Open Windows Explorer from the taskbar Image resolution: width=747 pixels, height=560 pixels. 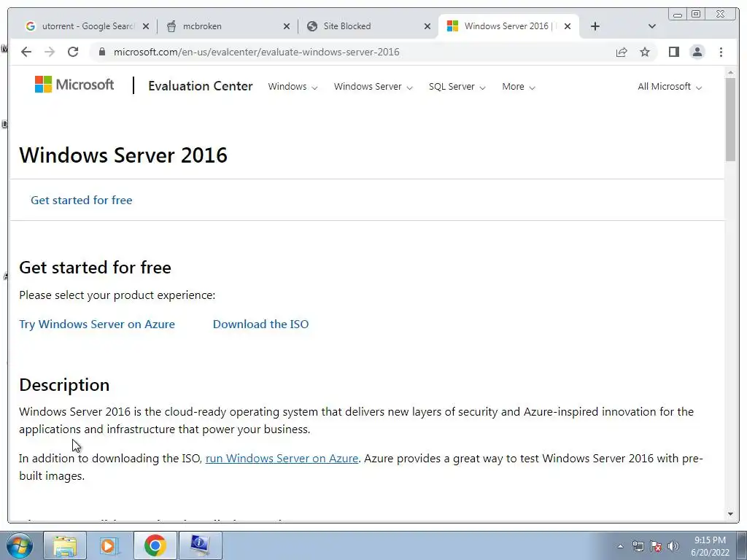65,545
